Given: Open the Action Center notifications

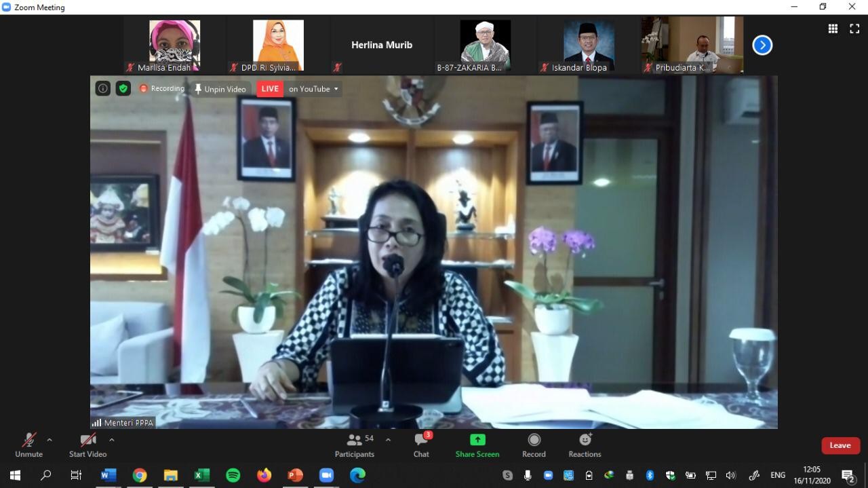Looking at the screenshot, I should pos(848,475).
